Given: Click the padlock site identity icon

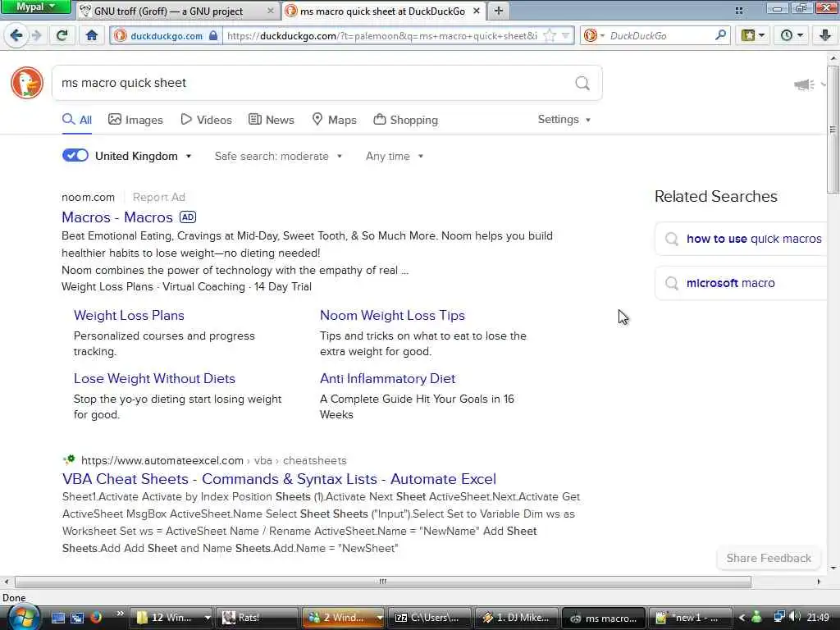Looking at the screenshot, I should (x=213, y=36).
